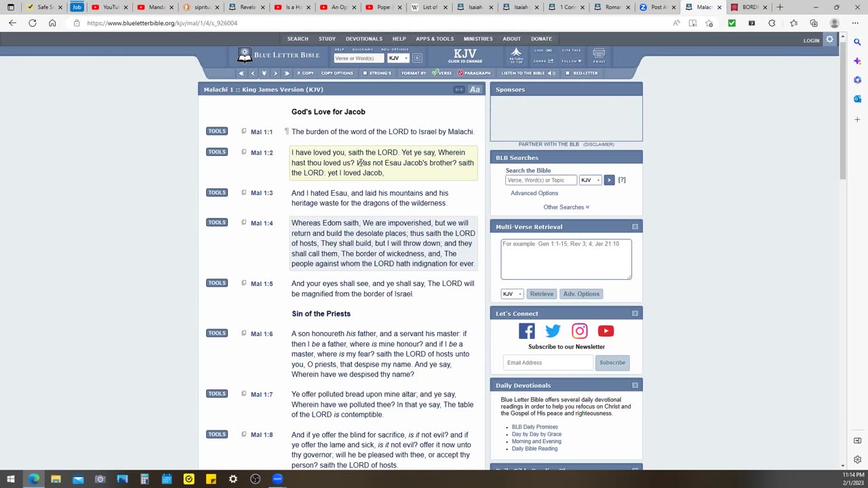Switch to the Wikipedia List browser tab
The width and height of the screenshot is (868, 488).
click(431, 7)
